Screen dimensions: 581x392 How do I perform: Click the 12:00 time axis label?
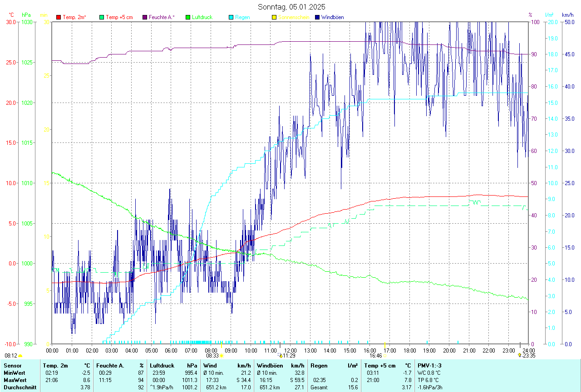pos(290,350)
